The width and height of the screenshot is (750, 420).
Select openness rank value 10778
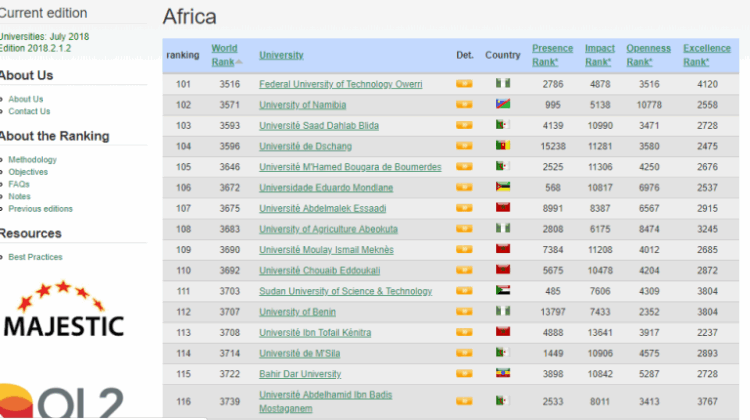coord(649,105)
